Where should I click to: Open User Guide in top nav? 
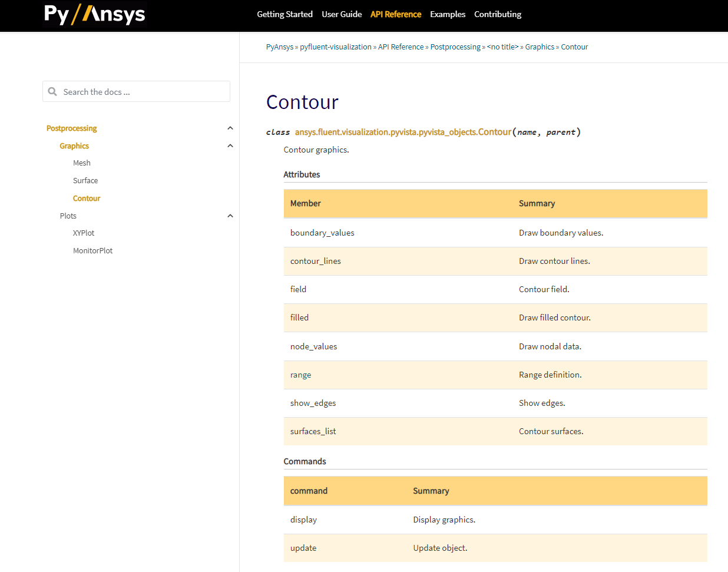(342, 14)
